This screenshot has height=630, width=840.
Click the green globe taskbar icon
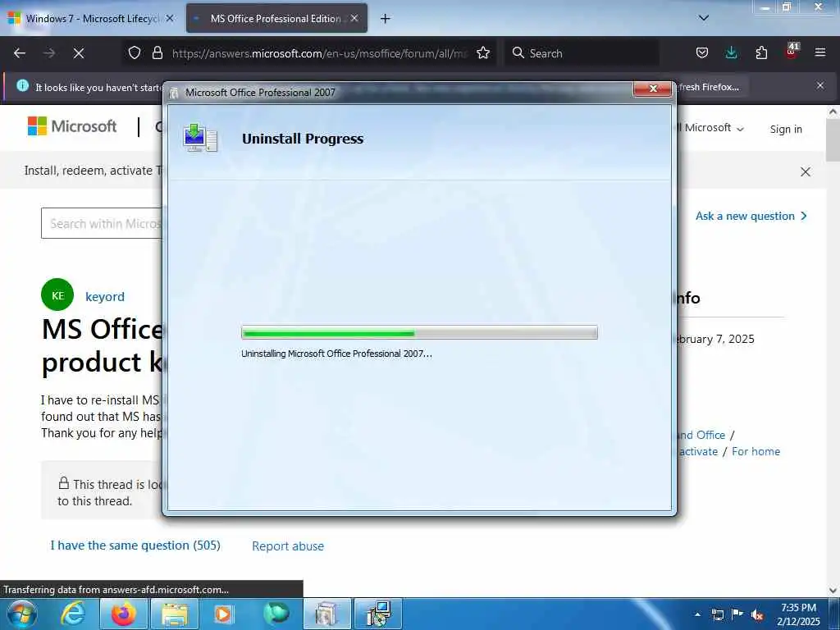(276, 614)
